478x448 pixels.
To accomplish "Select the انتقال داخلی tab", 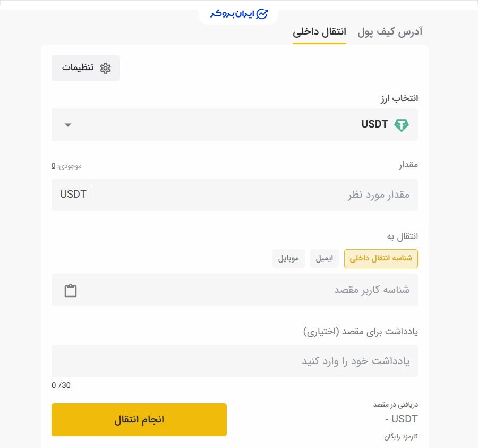I will 320,32.
